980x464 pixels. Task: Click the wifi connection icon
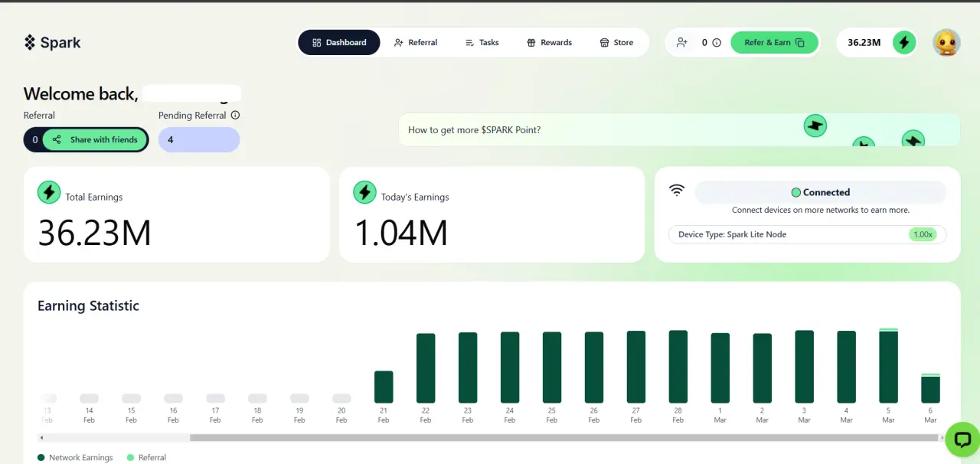point(677,190)
